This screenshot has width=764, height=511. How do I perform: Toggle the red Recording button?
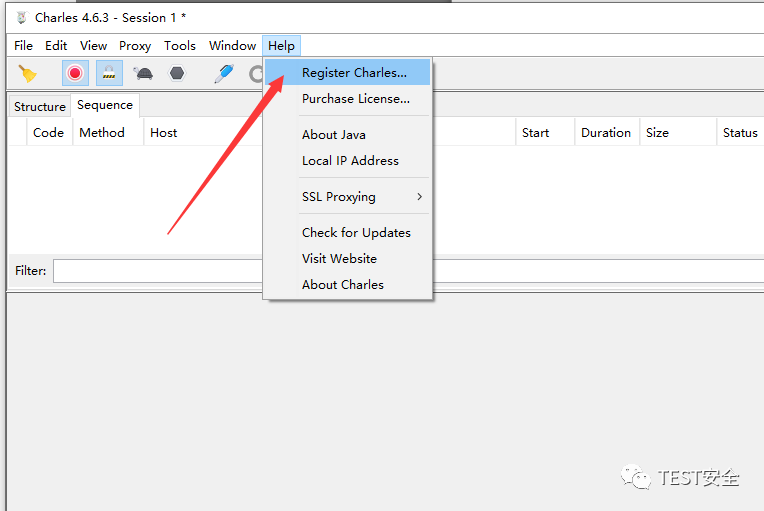pos(75,74)
